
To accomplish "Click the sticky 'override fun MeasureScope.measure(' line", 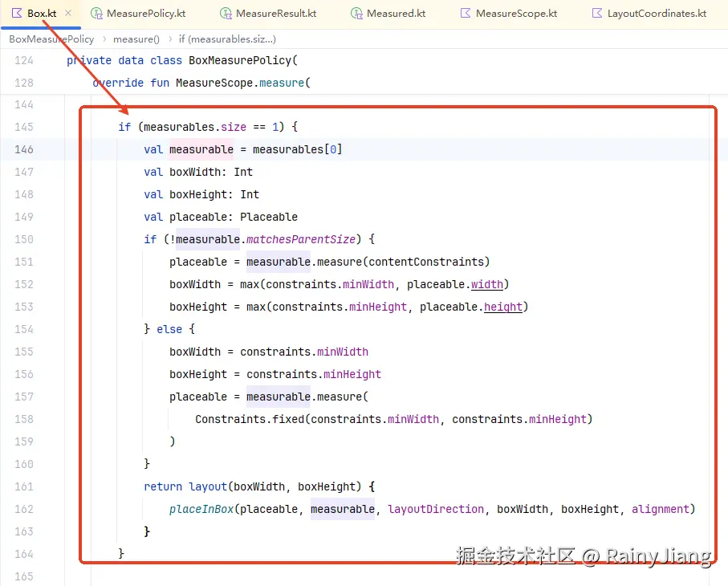I will [201, 83].
